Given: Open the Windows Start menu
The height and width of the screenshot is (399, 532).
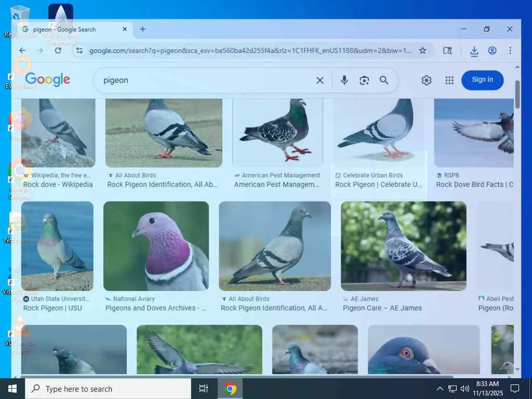Looking at the screenshot, I should pos(12,389).
